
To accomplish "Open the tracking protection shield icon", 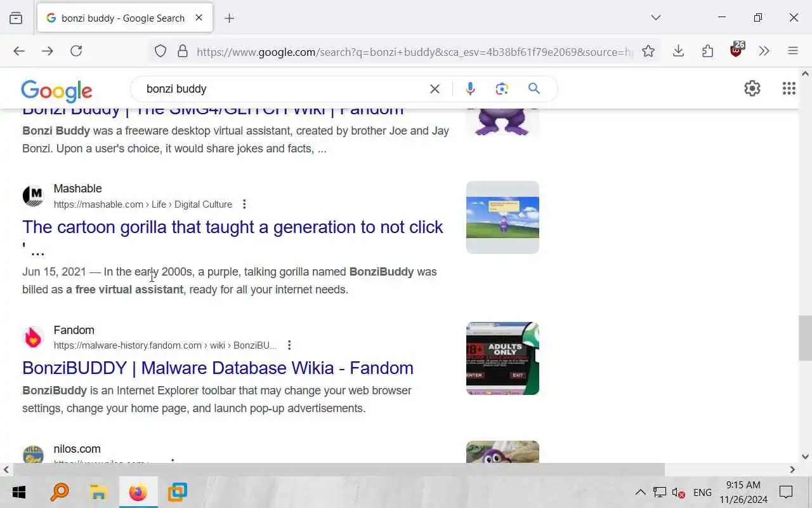I will pos(160,51).
